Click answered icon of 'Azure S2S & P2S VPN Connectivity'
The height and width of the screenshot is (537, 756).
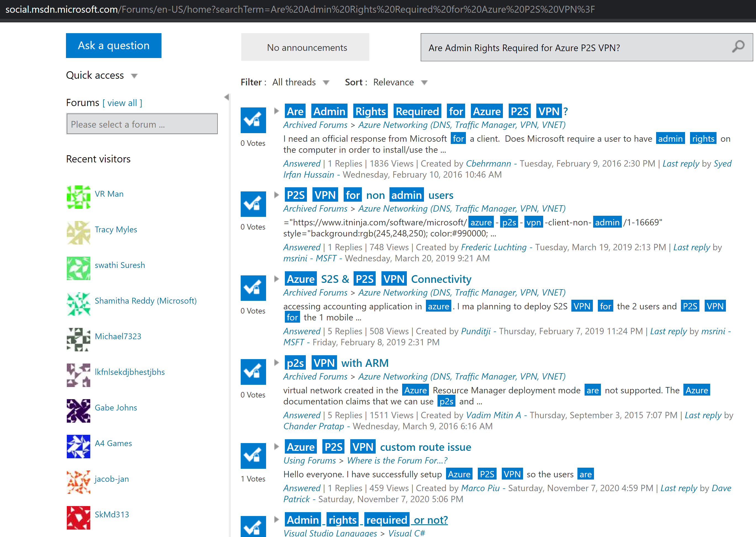[253, 288]
